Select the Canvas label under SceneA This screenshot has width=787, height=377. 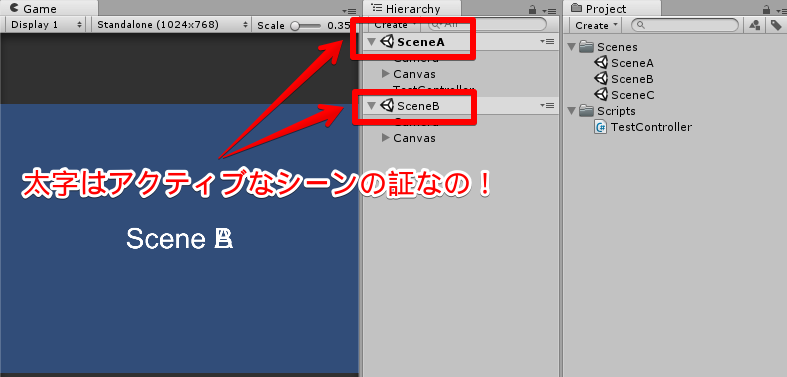click(414, 74)
